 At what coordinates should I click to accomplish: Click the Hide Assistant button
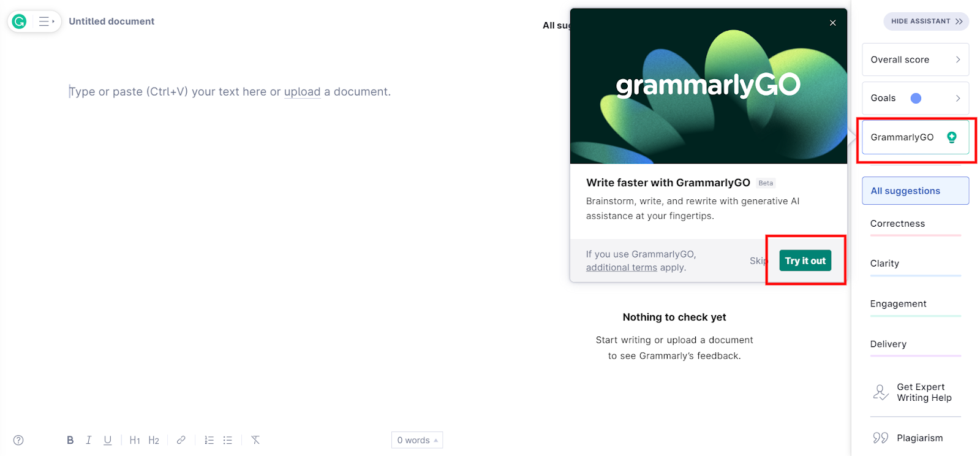click(926, 21)
